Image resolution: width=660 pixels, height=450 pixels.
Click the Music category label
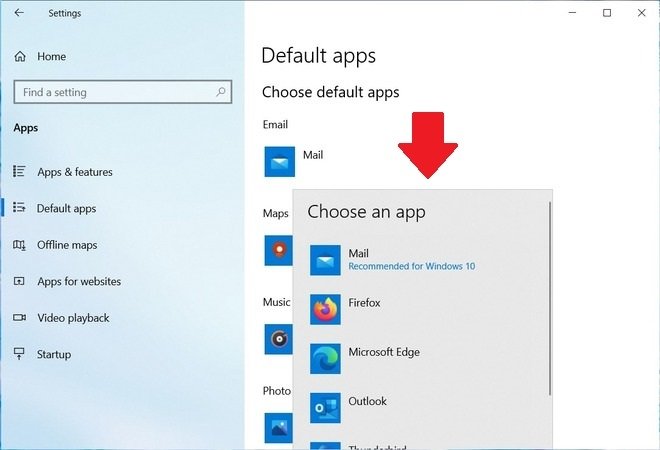(x=277, y=302)
